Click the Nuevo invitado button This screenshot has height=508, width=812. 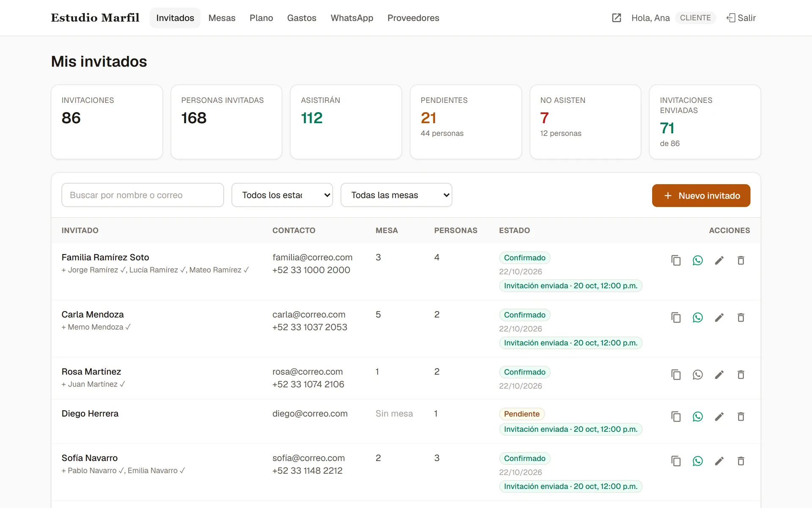[x=701, y=196]
